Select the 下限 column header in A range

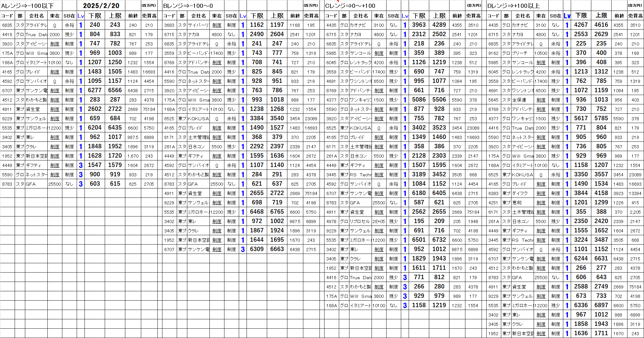tap(95, 16)
